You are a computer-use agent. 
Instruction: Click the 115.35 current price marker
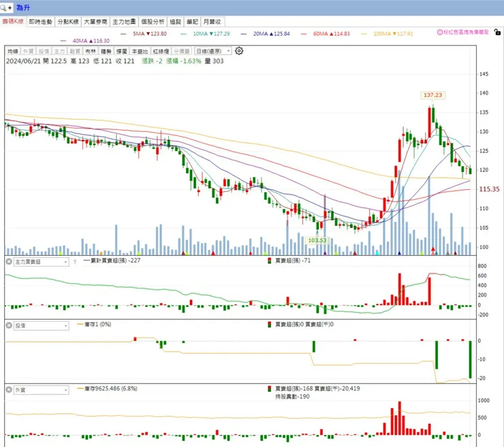click(x=489, y=189)
